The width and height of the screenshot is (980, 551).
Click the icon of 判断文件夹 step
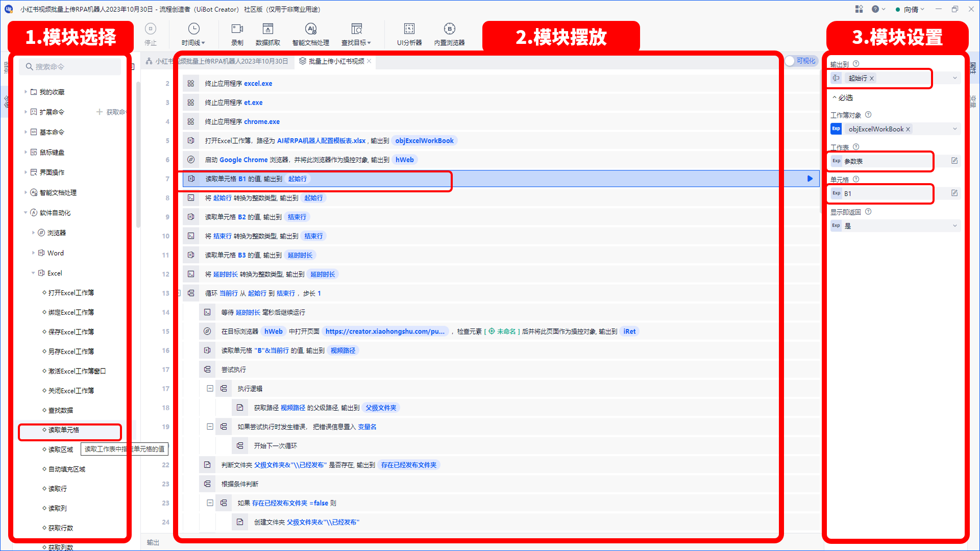207,465
